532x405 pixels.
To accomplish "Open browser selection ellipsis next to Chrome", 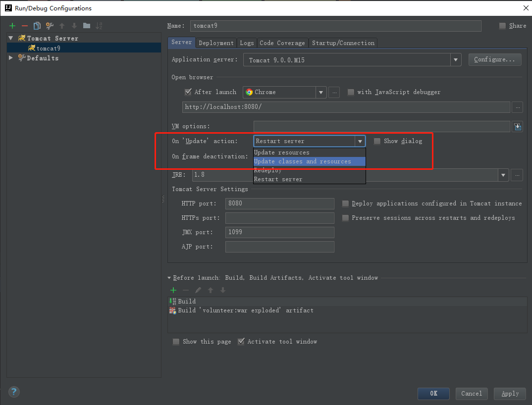I will tap(334, 92).
